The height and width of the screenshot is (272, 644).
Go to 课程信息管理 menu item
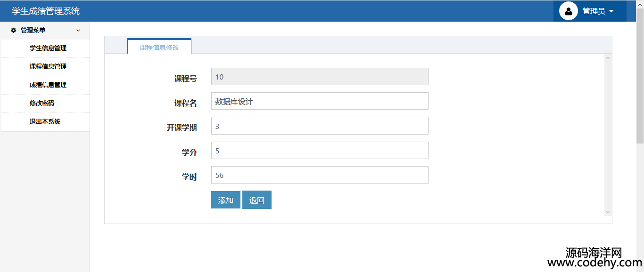pos(48,66)
